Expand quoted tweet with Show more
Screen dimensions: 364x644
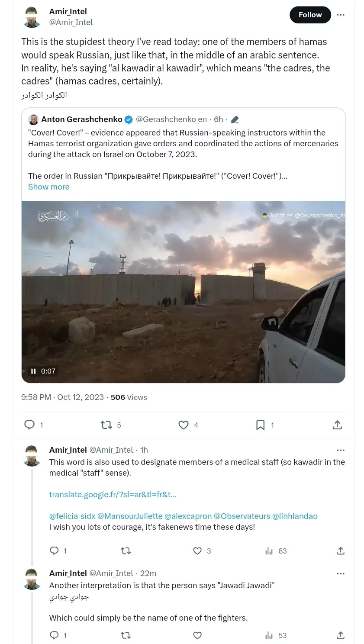click(48, 187)
